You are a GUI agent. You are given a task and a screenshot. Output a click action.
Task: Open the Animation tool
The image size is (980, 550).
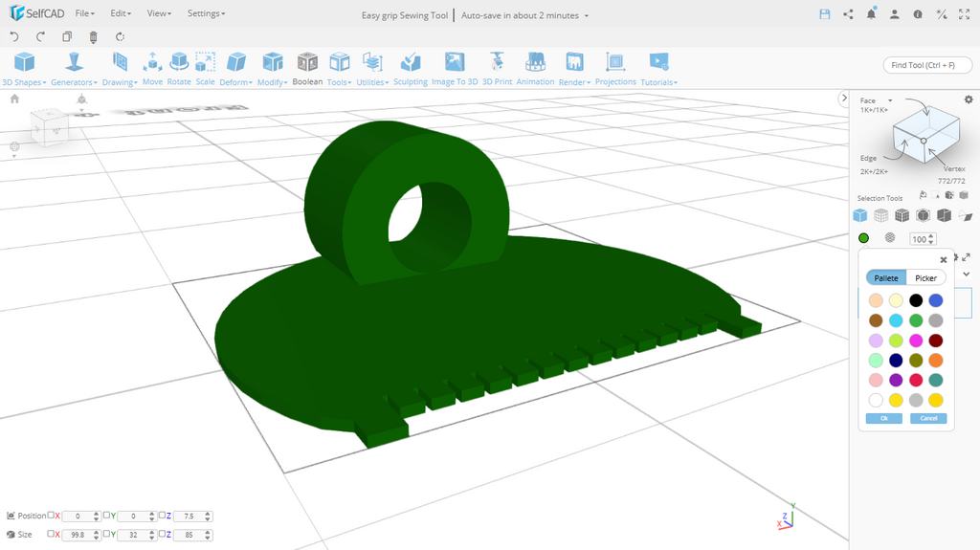535,69
